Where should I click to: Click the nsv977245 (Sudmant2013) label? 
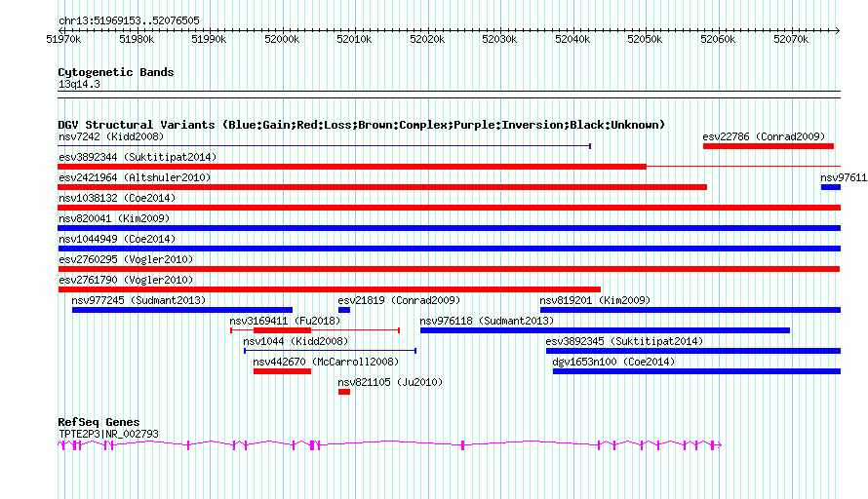138,300
